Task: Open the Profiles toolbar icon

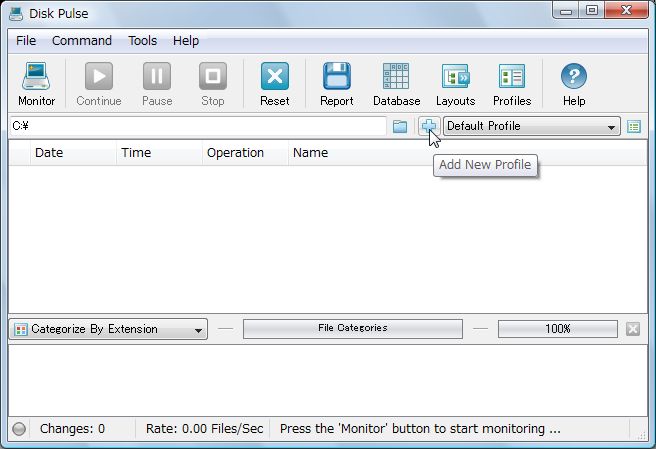Action: [512, 76]
